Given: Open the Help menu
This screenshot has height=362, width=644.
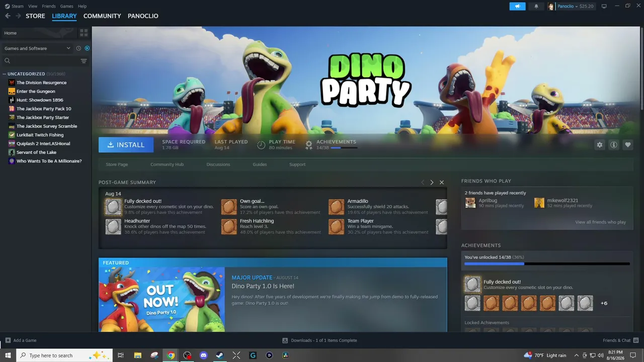Looking at the screenshot, I should [x=82, y=6].
